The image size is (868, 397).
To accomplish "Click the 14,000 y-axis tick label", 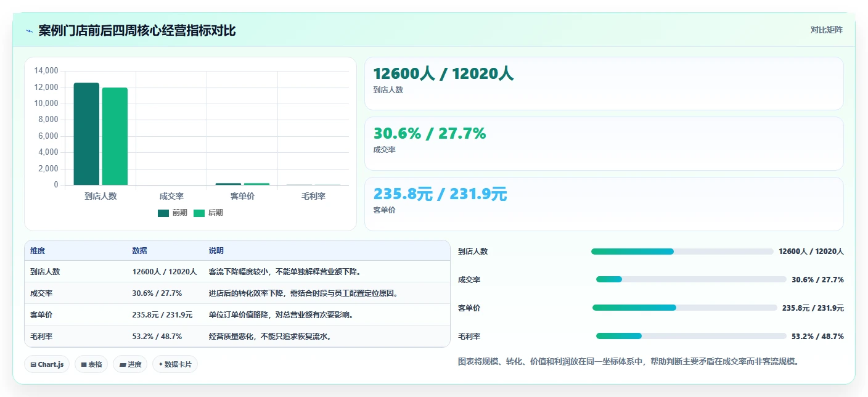I will (x=46, y=71).
